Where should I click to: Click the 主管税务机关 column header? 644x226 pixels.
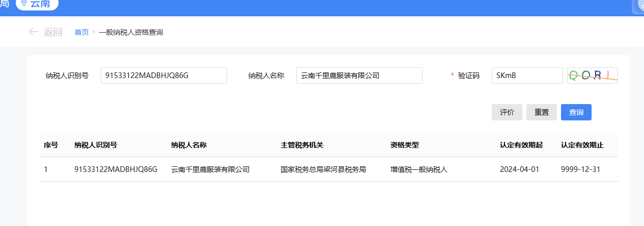pos(302,145)
